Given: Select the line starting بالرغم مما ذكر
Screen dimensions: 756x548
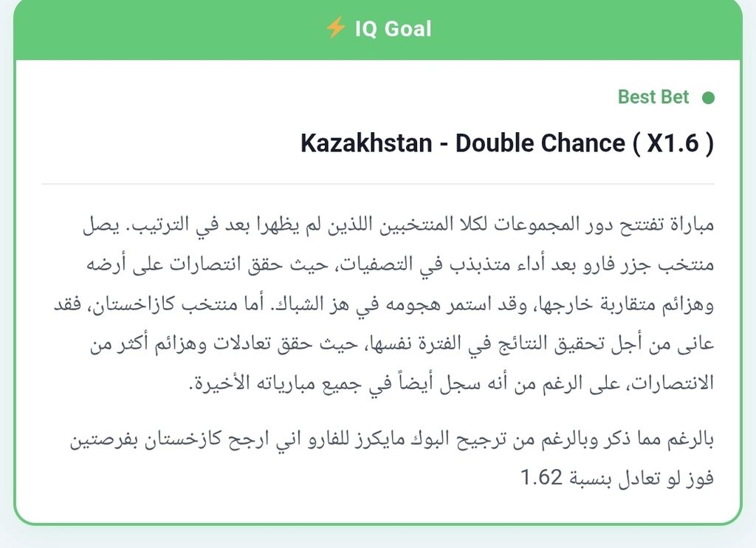Looking at the screenshot, I should click(392, 440).
